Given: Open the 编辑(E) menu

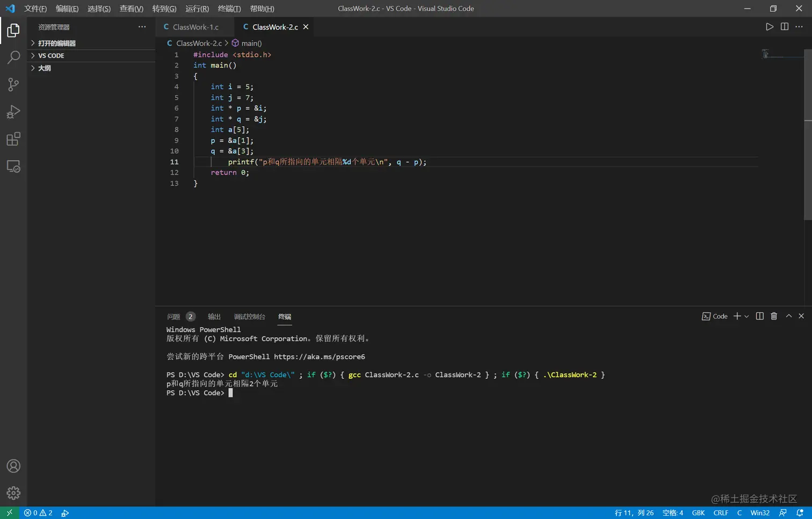Looking at the screenshot, I should [x=67, y=9].
